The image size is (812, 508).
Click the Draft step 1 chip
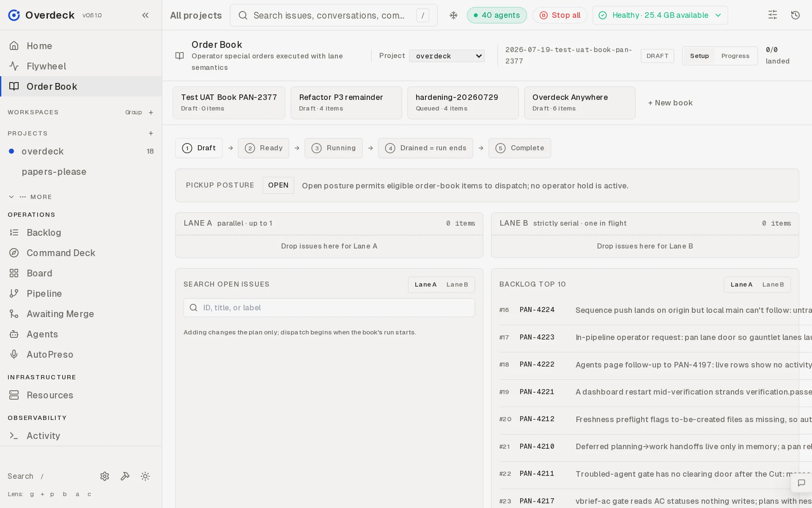tap(199, 148)
